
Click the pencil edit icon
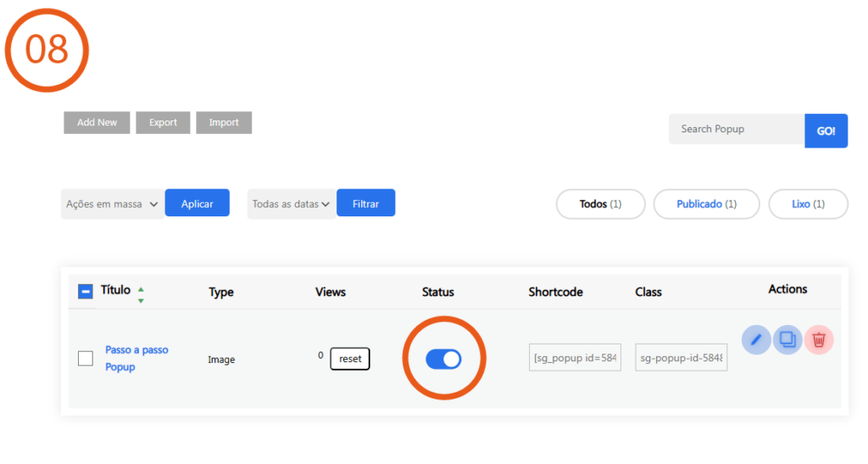pyautogui.click(x=756, y=340)
